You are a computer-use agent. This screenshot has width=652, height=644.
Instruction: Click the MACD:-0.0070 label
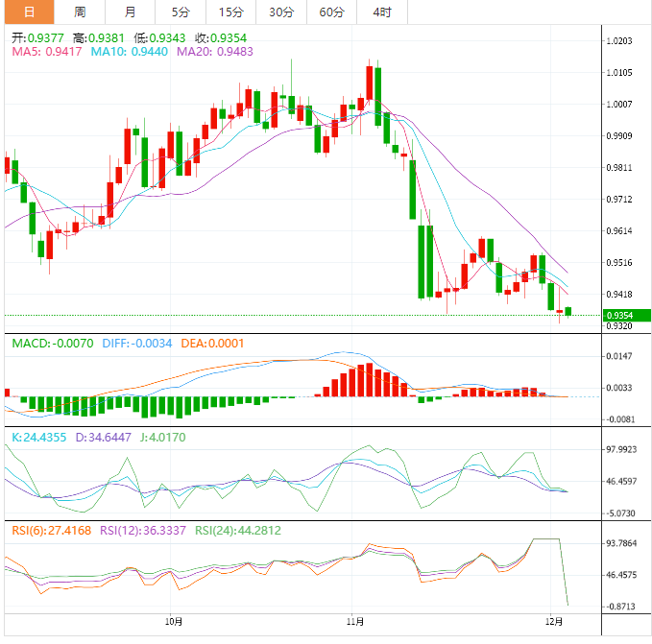[53, 344]
